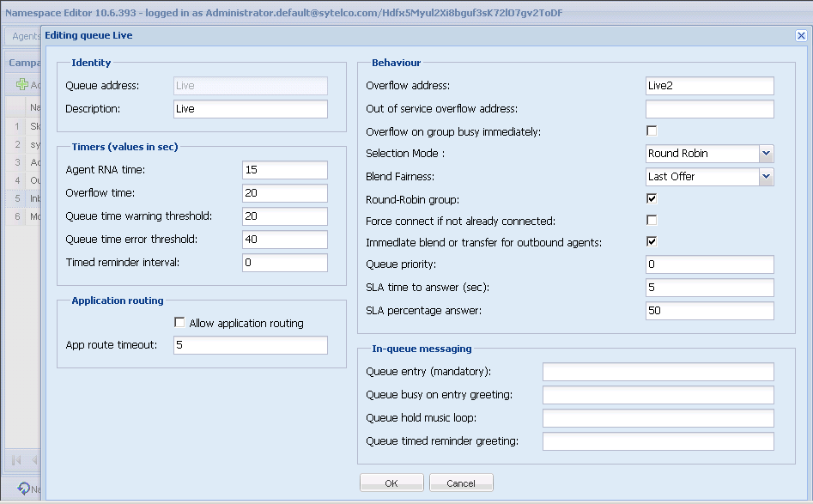The height and width of the screenshot is (504, 813).
Task: Close the Editing queue Live dialog
Action: 801,36
